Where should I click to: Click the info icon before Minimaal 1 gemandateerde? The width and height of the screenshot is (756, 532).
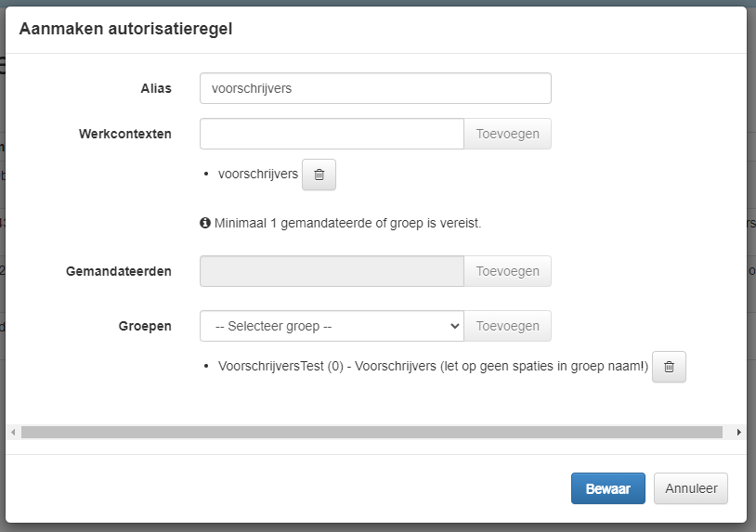coord(205,224)
